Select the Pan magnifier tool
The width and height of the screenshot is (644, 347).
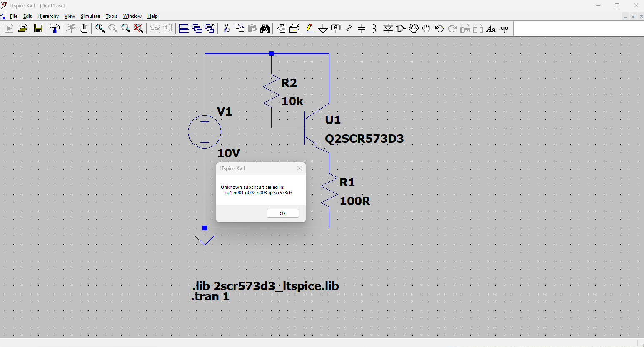[x=113, y=28]
